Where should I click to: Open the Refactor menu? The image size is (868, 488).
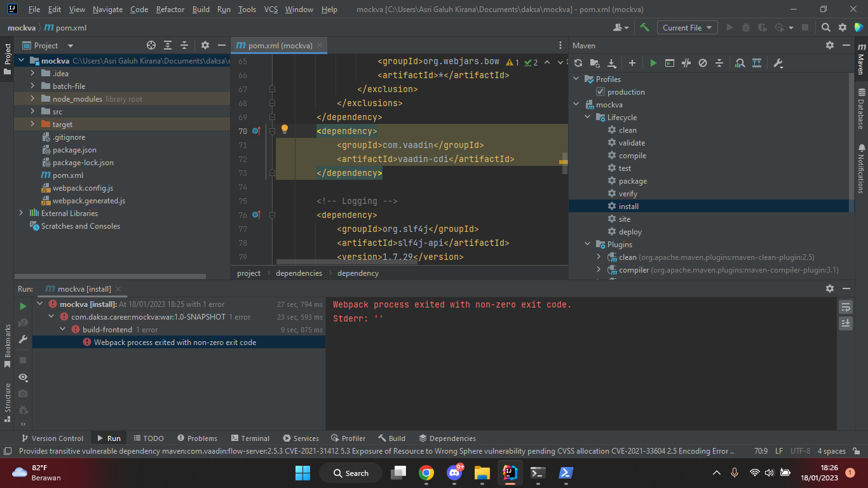170,10
